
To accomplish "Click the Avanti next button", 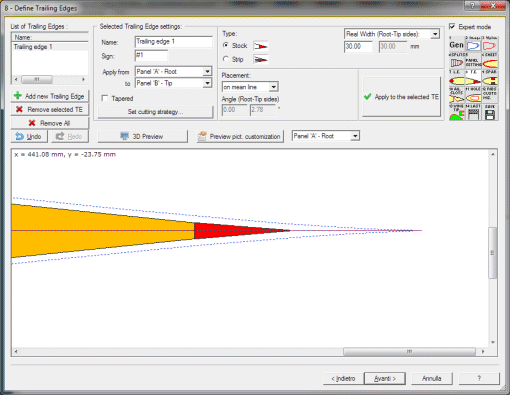I will point(385,378).
